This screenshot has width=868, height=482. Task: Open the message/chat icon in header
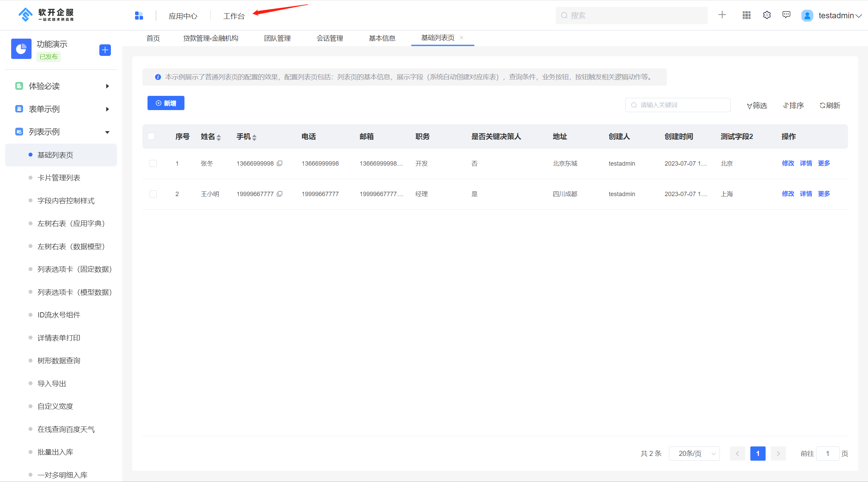[786, 15]
